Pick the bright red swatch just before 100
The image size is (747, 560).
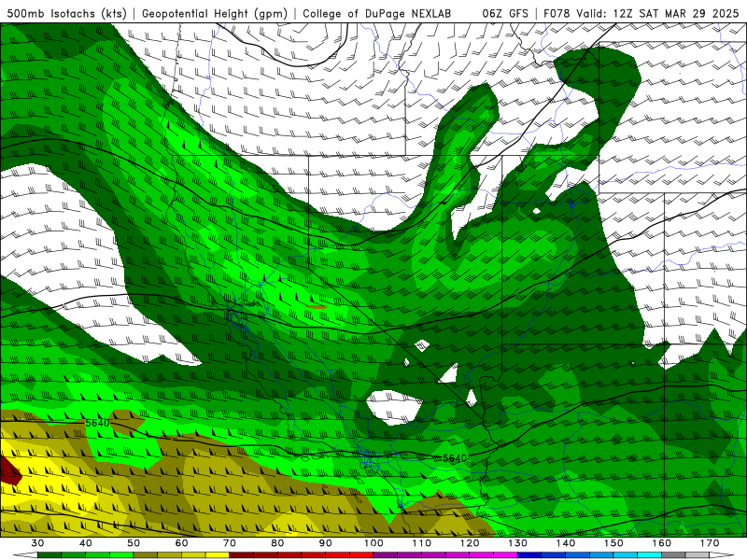361,555
